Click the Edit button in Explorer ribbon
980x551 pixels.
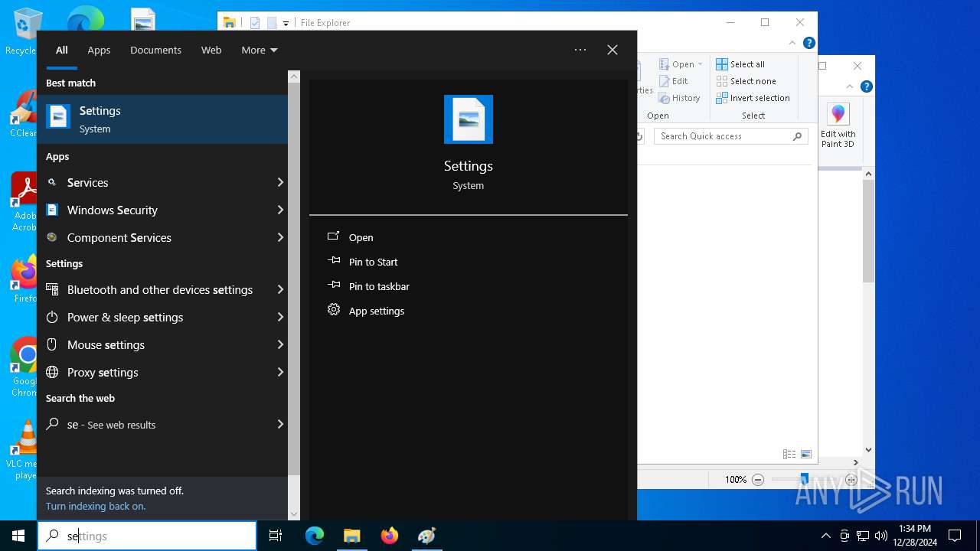point(674,81)
